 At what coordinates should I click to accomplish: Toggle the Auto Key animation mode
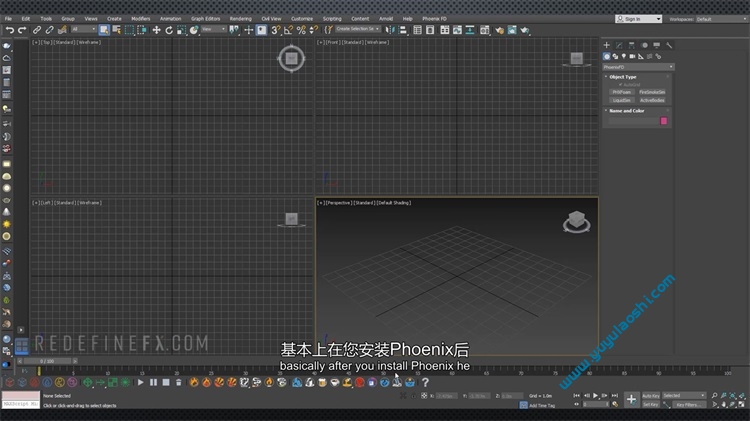(x=650, y=395)
